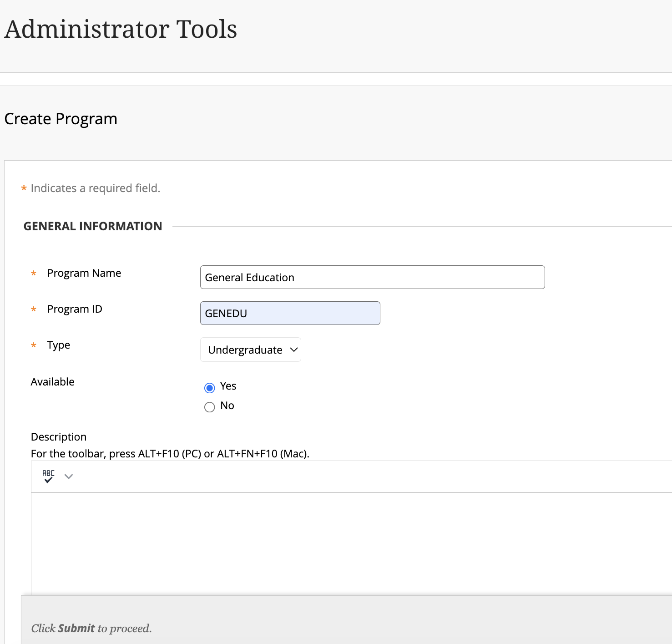The height and width of the screenshot is (644, 672).
Task: Click the General Information section header
Action: pos(93,226)
